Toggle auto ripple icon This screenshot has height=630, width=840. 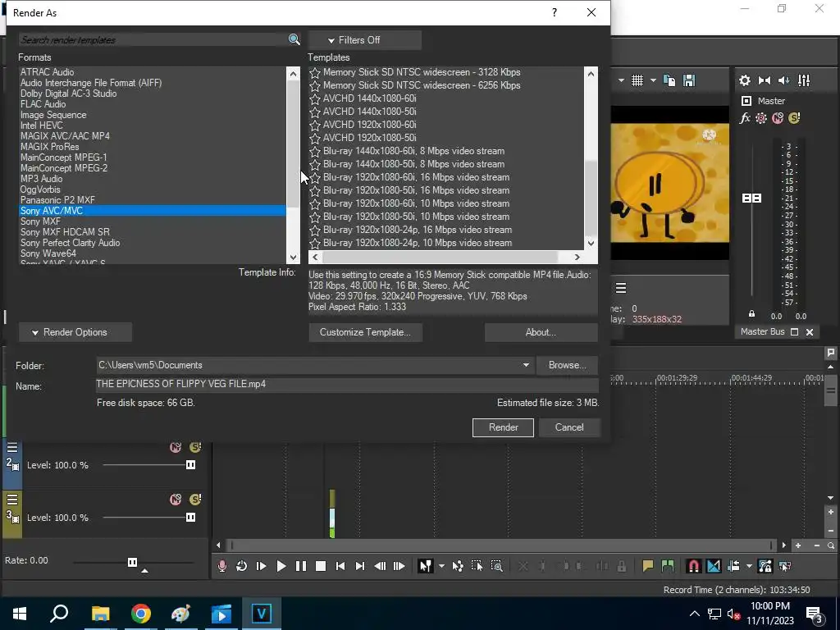(x=733, y=566)
